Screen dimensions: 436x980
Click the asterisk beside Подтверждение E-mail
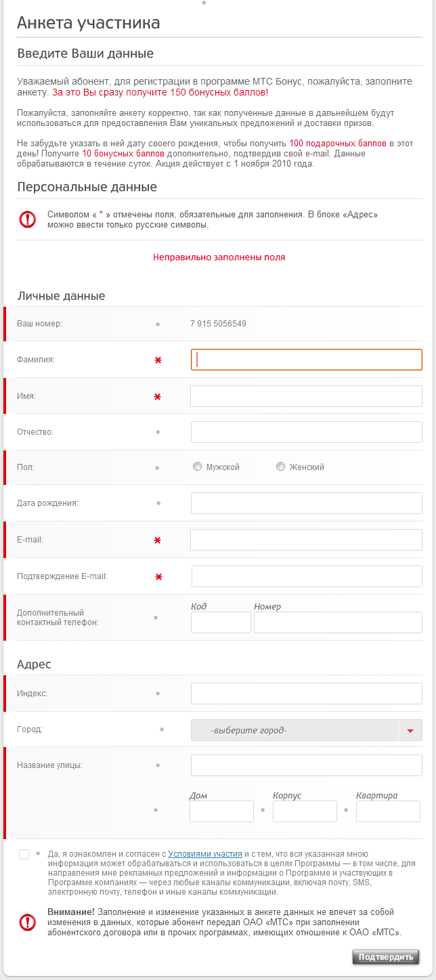159,577
